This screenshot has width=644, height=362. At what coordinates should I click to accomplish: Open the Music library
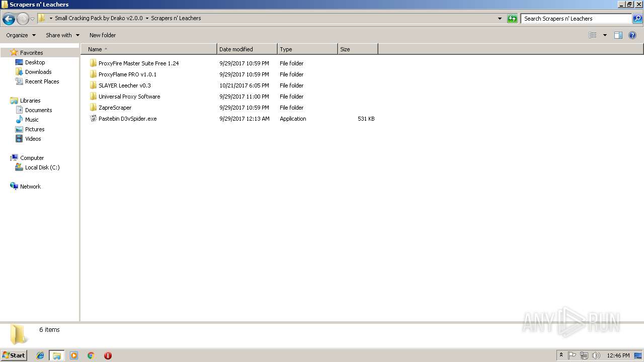[32, 120]
